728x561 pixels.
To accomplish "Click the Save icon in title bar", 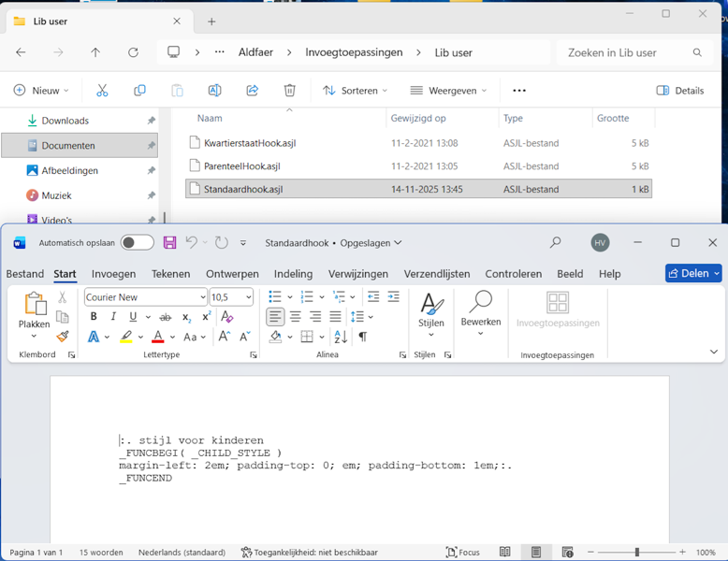I will 169,243.
